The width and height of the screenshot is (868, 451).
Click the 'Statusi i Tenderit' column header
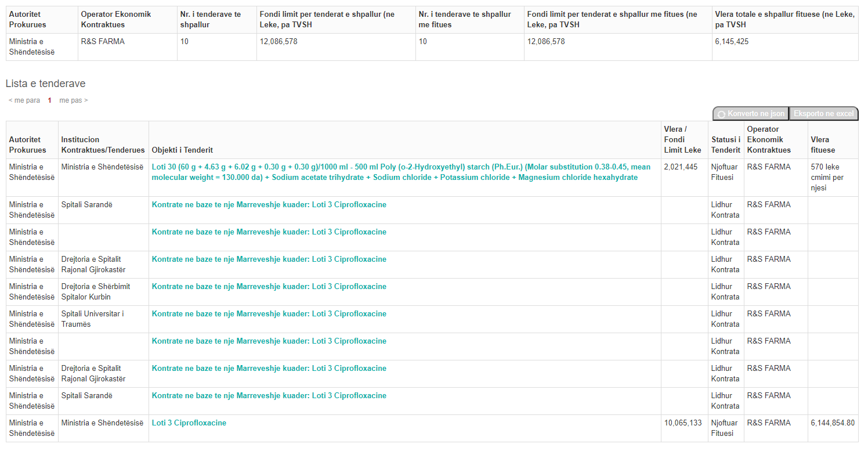(x=725, y=145)
